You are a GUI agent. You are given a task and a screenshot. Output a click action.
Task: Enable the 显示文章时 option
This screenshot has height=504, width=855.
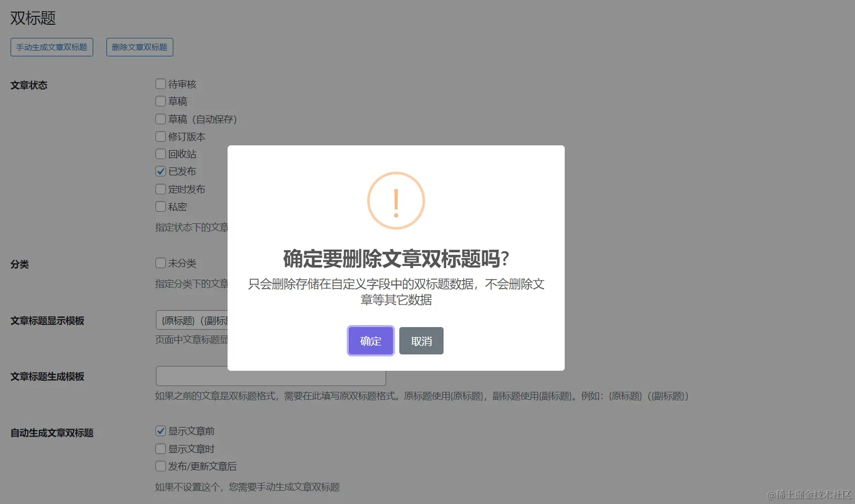pos(160,448)
